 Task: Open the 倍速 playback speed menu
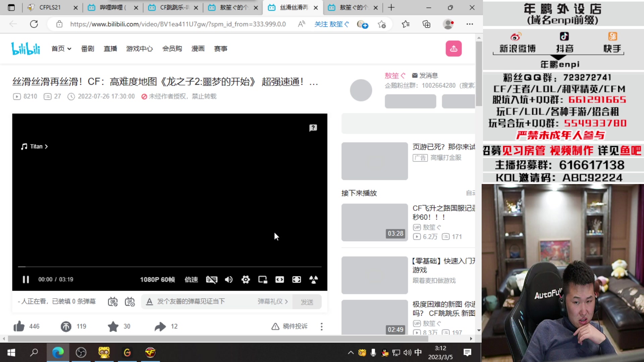coord(191,279)
